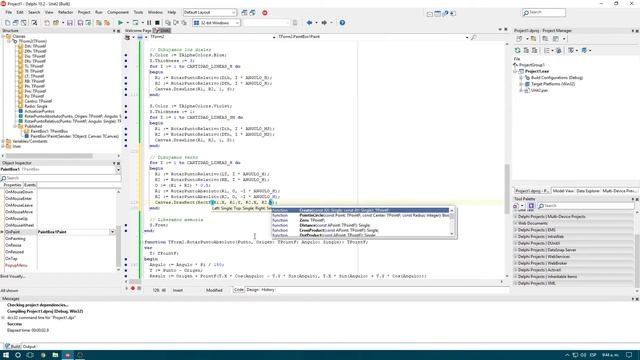Switch to Design view tab below editor
The width and height of the screenshot is (640, 360).
(252, 290)
